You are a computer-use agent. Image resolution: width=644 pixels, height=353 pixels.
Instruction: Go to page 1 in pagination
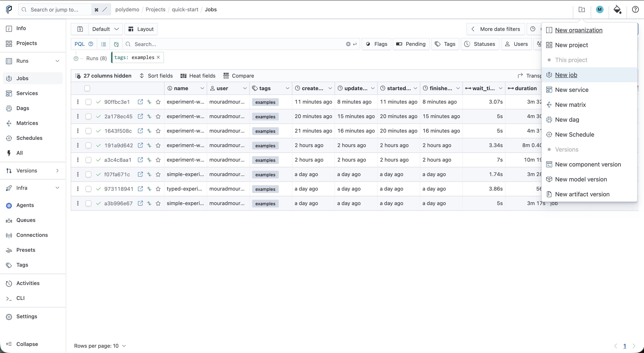624,346
